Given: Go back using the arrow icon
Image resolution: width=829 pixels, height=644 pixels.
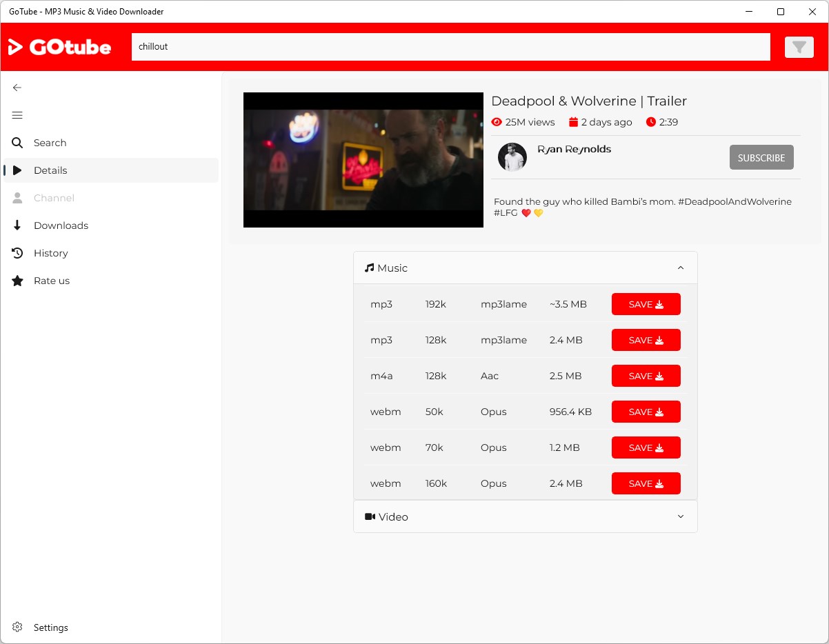Looking at the screenshot, I should click(17, 88).
